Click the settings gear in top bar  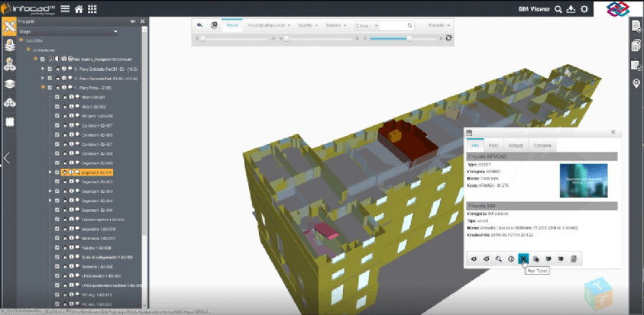585,9
